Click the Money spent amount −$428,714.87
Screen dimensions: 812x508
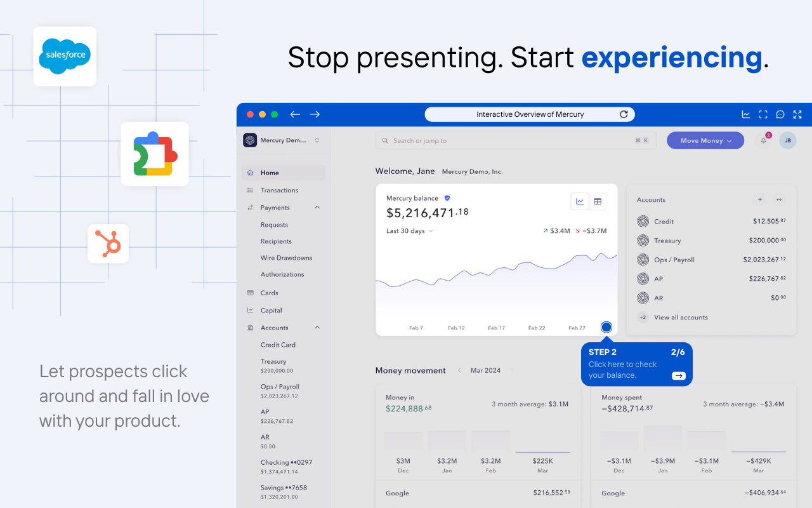click(627, 408)
